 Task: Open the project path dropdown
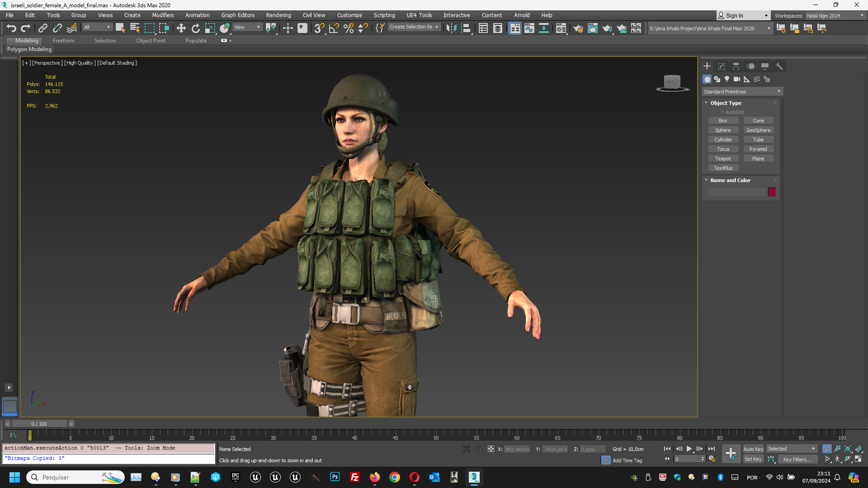[x=710, y=28]
